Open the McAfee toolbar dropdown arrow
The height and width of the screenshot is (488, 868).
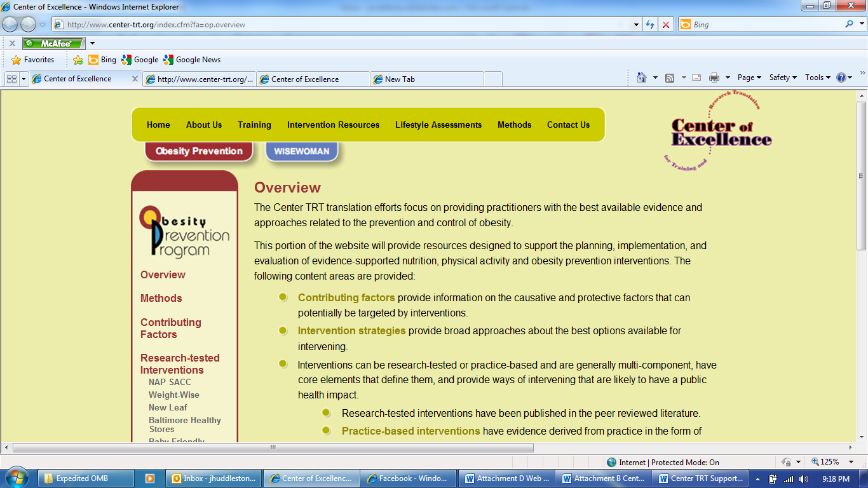click(92, 43)
